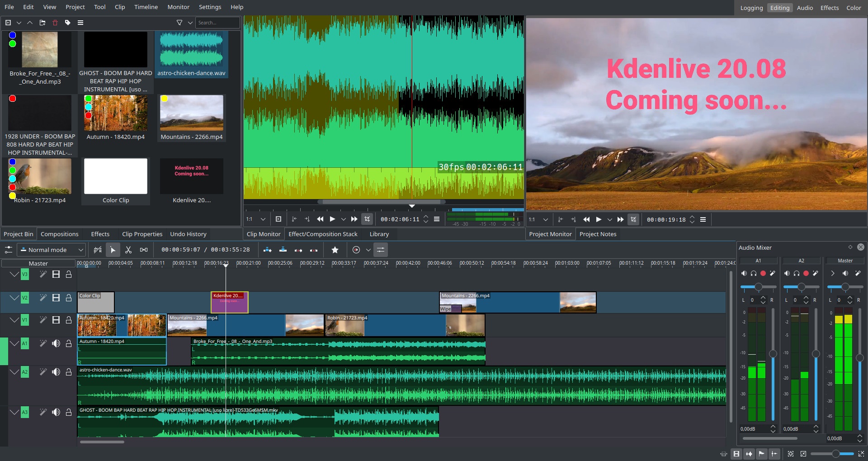Click the favorite effects star icon
The height and width of the screenshot is (461, 868).
(335, 250)
